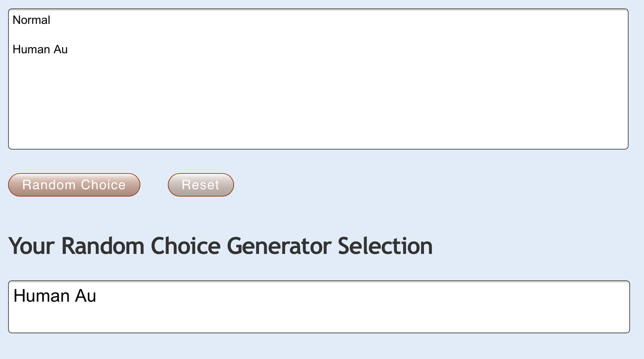Click the word Au in choices textarea
This screenshot has height=359, width=644.
click(x=61, y=49)
